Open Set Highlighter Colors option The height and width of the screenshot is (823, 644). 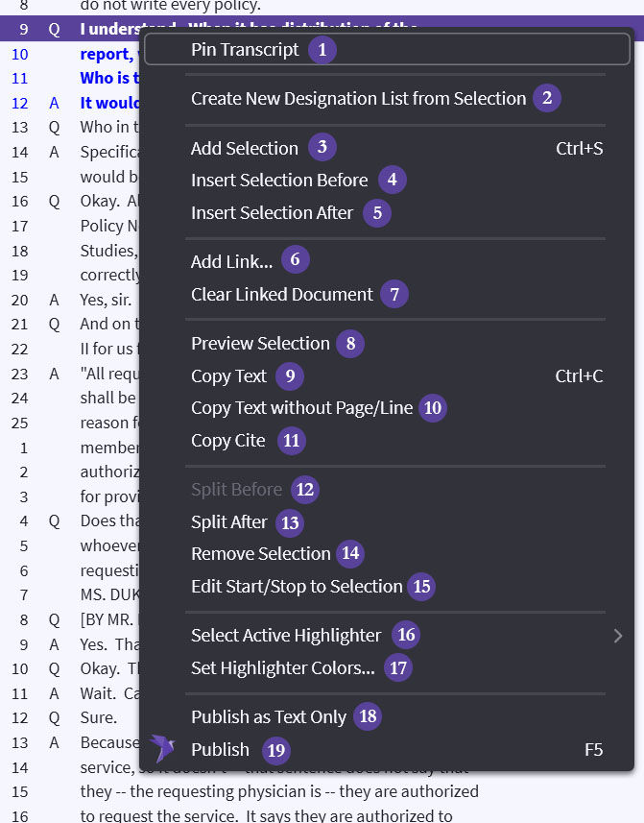click(x=282, y=667)
